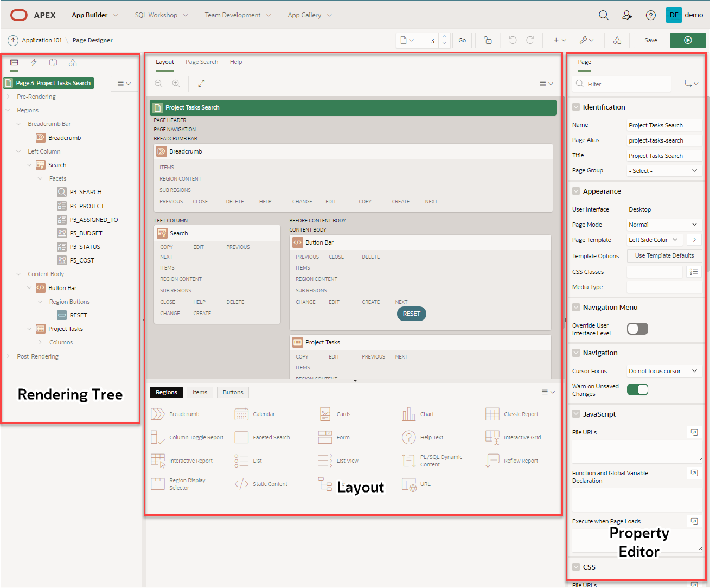Open the Page Mode dropdown
710x588 pixels.
pyautogui.click(x=664, y=225)
